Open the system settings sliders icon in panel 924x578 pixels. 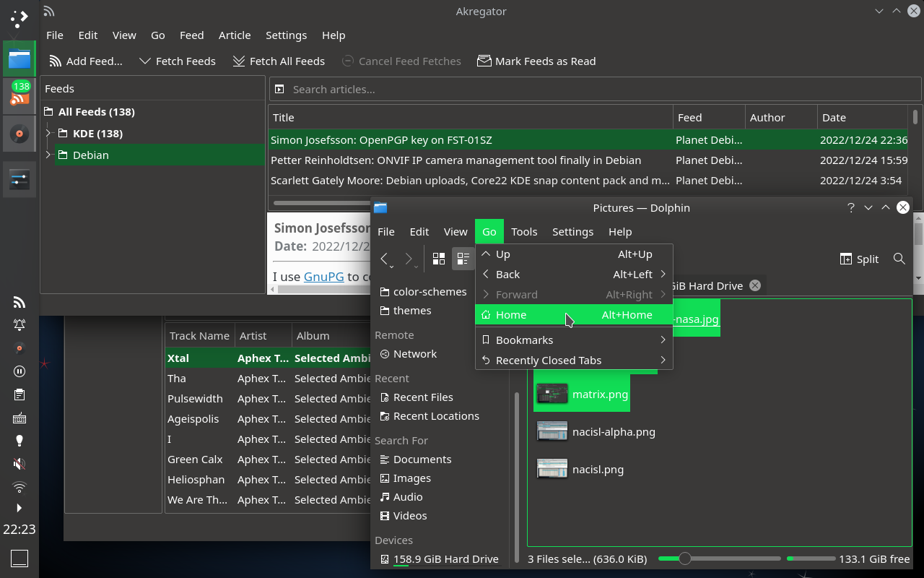(x=19, y=180)
